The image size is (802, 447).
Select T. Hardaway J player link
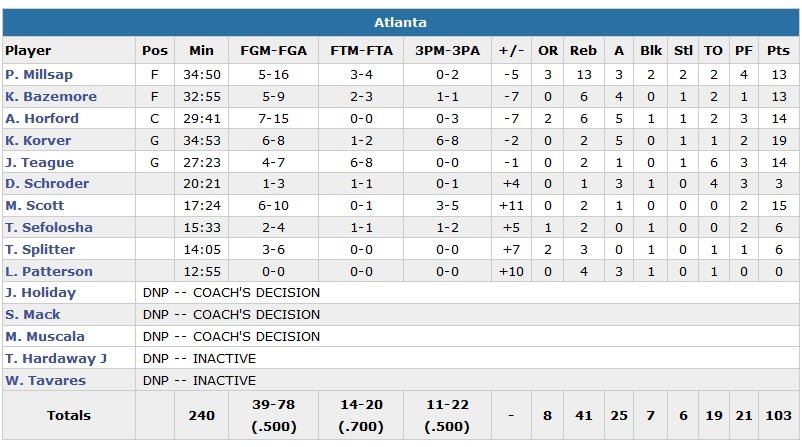click(x=56, y=359)
